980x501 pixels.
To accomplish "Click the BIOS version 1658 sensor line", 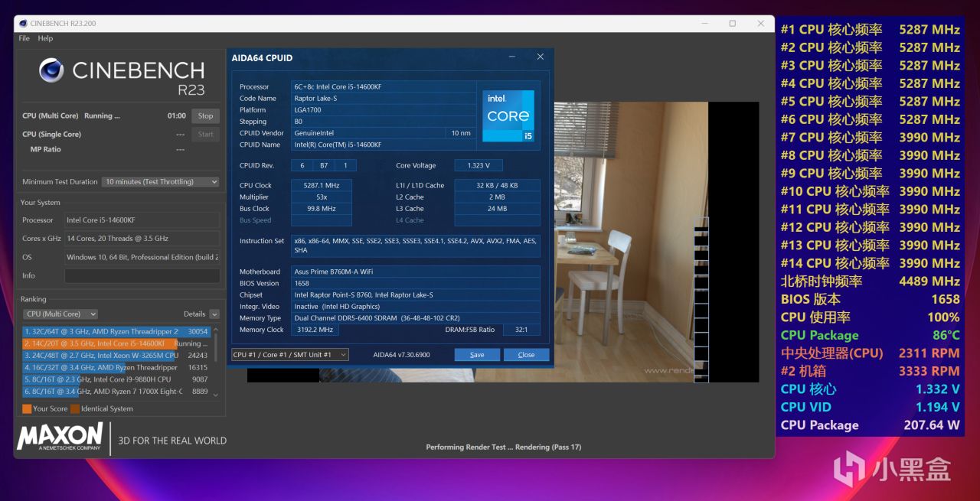I will [870, 299].
